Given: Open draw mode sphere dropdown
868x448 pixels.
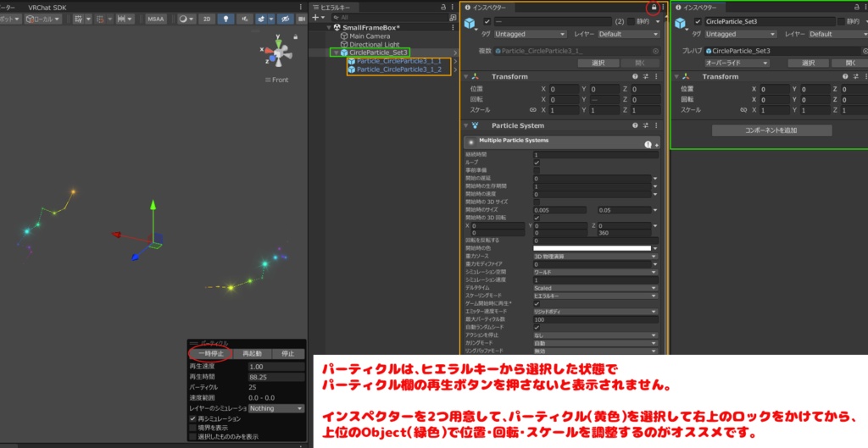Looking at the screenshot, I should tap(186, 19).
